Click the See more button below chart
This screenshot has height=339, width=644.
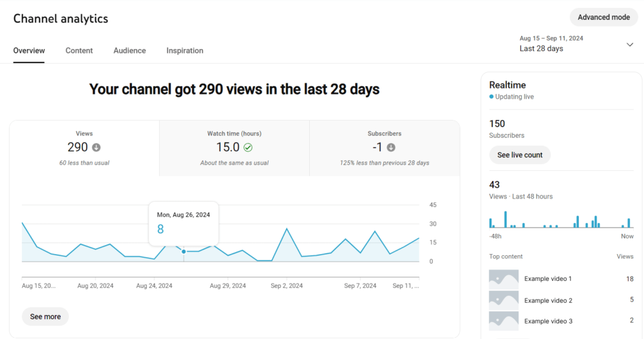[x=45, y=316]
